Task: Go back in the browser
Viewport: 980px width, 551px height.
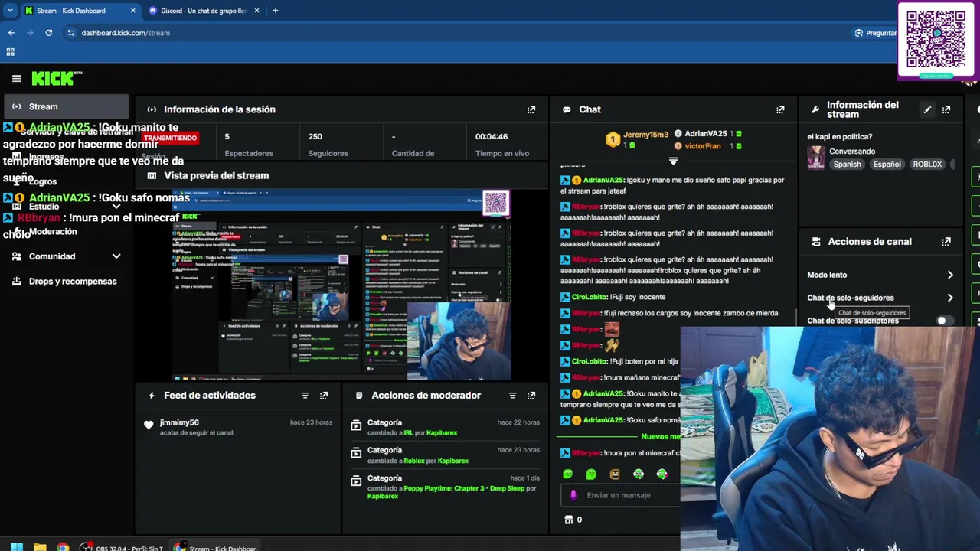Action: (11, 33)
